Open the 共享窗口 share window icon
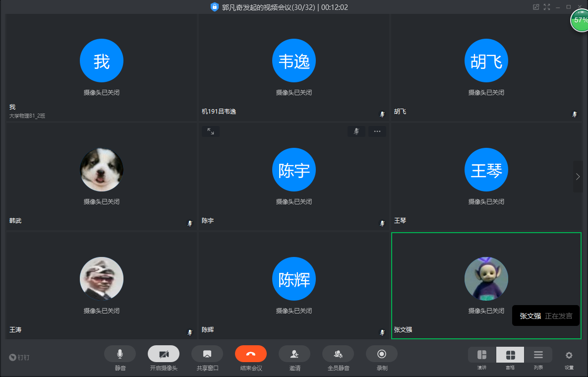The image size is (588, 377). click(207, 354)
